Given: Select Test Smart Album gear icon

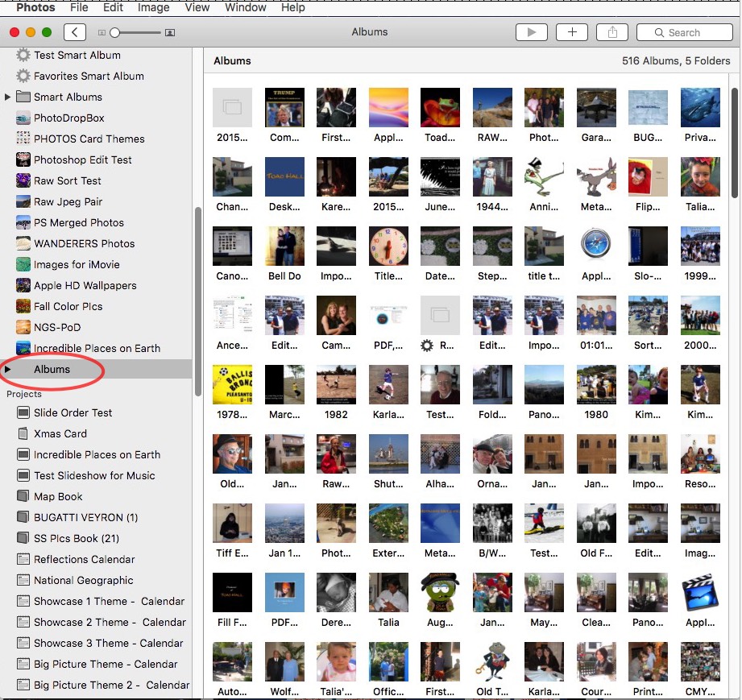Looking at the screenshot, I should coord(23,55).
